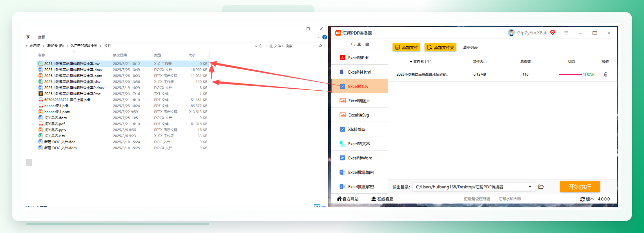This screenshot has width=644, height=233.
Task: Open the 官方网站 link
Action: [x=348, y=199]
